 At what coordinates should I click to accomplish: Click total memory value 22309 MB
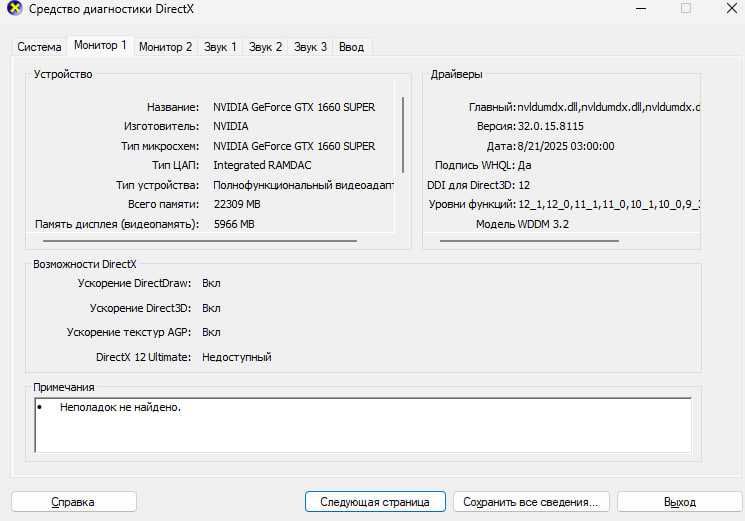237,204
